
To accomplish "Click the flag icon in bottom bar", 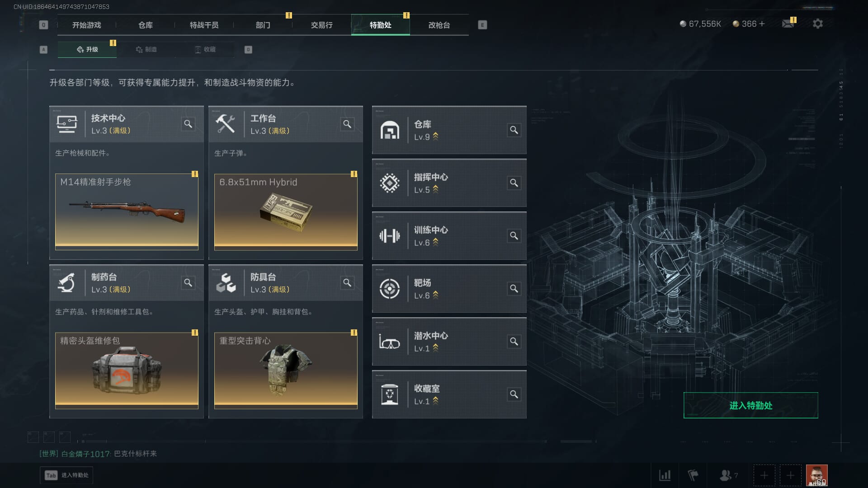I will (693, 475).
